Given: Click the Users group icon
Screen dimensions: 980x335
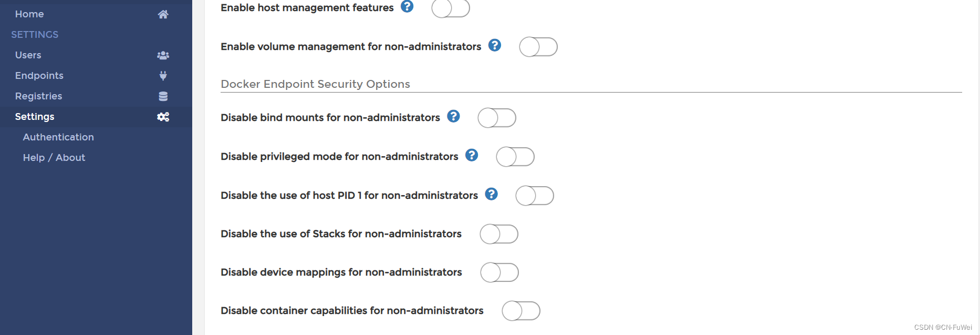Looking at the screenshot, I should (x=163, y=55).
